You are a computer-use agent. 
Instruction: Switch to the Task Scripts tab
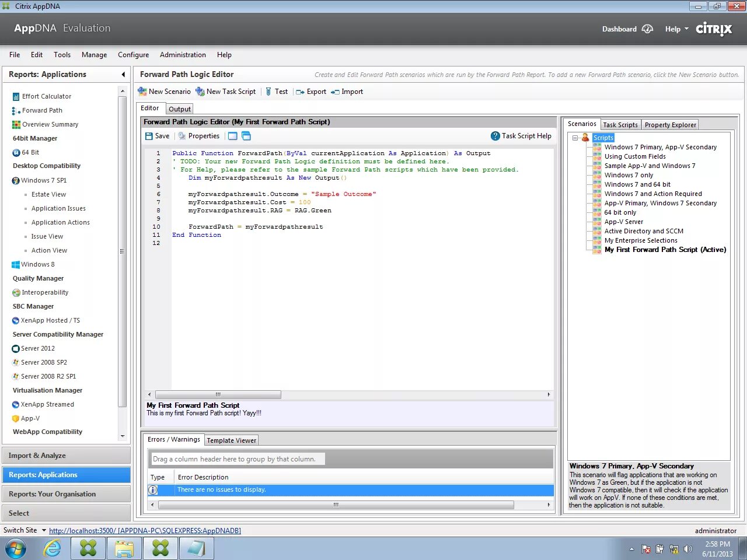click(620, 125)
